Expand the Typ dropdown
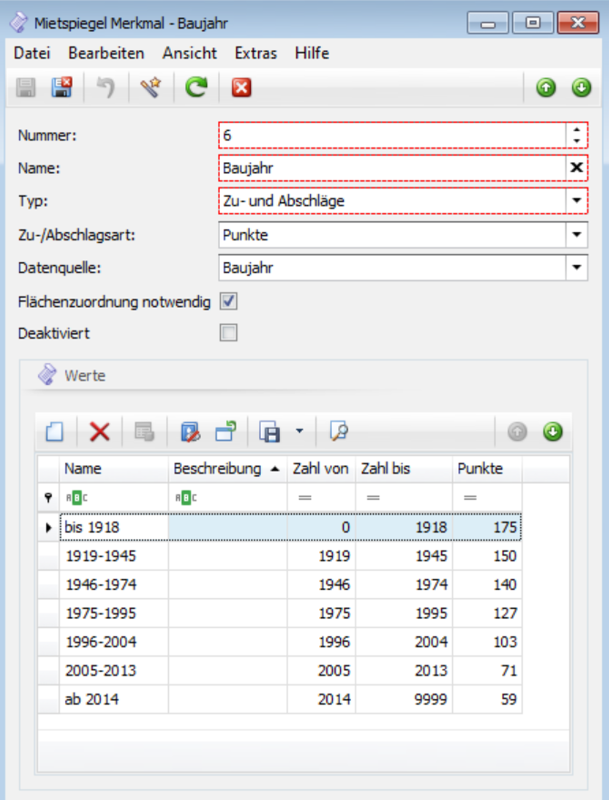609x800 pixels. (576, 201)
